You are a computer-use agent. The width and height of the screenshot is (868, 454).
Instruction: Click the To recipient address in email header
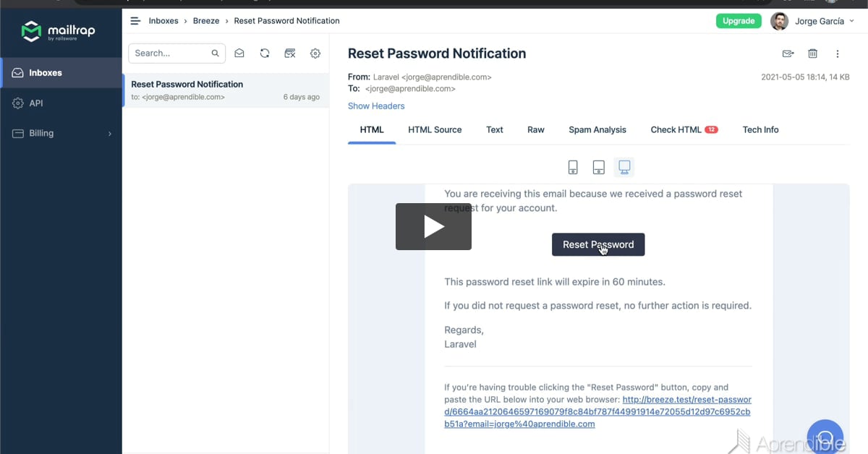[410, 89]
